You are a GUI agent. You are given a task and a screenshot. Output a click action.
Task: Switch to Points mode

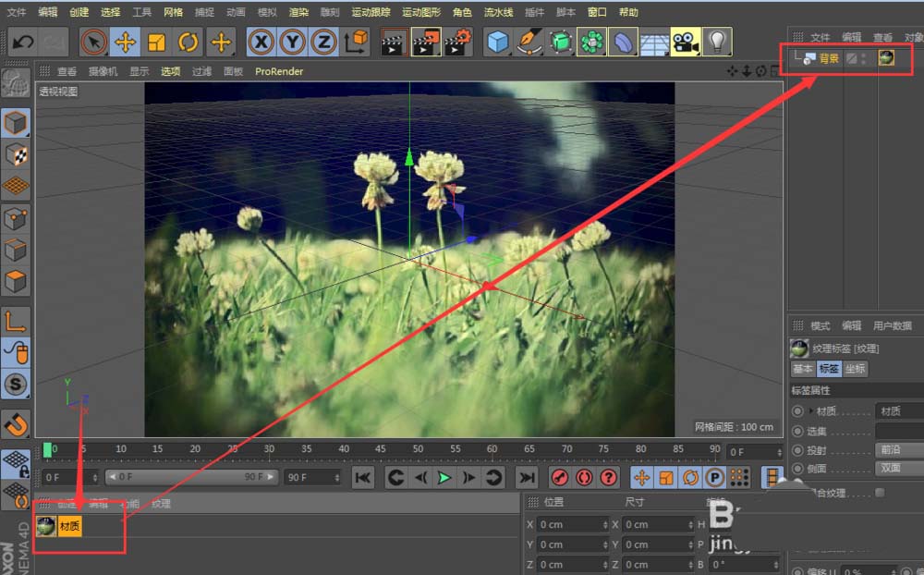(x=16, y=219)
